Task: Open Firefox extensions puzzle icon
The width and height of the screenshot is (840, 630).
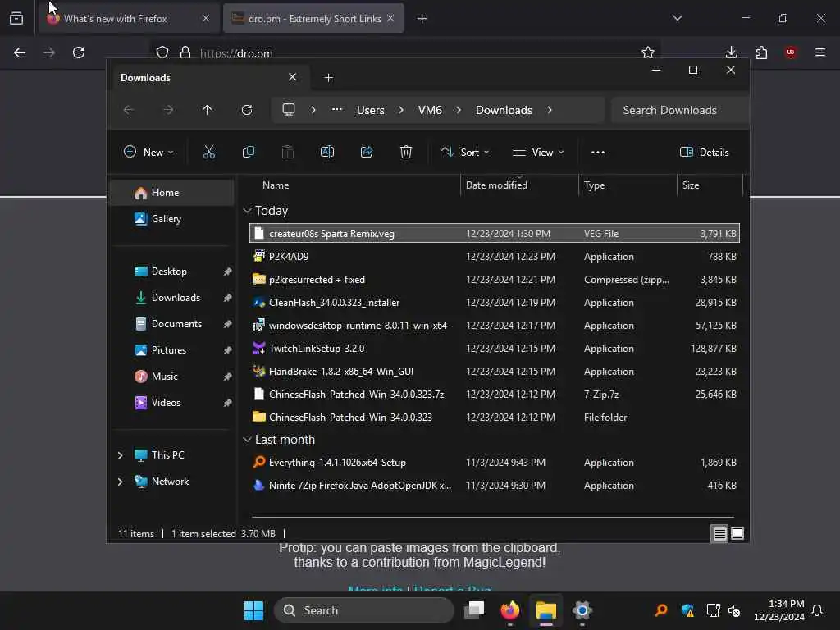Action: click(x=761, y=52)
